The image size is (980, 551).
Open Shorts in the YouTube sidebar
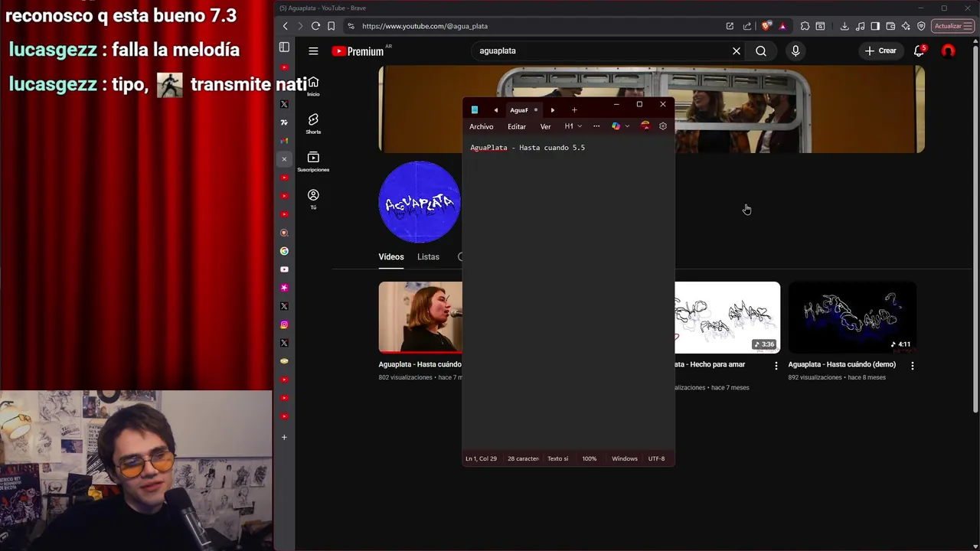[x=313, y=123]
